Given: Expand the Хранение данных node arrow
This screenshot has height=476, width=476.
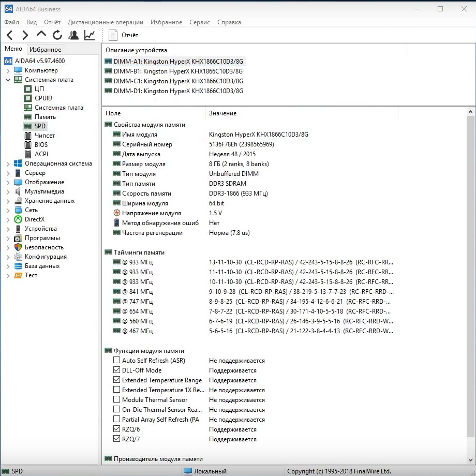Looking at the screenshot, I should pos(8,201).
